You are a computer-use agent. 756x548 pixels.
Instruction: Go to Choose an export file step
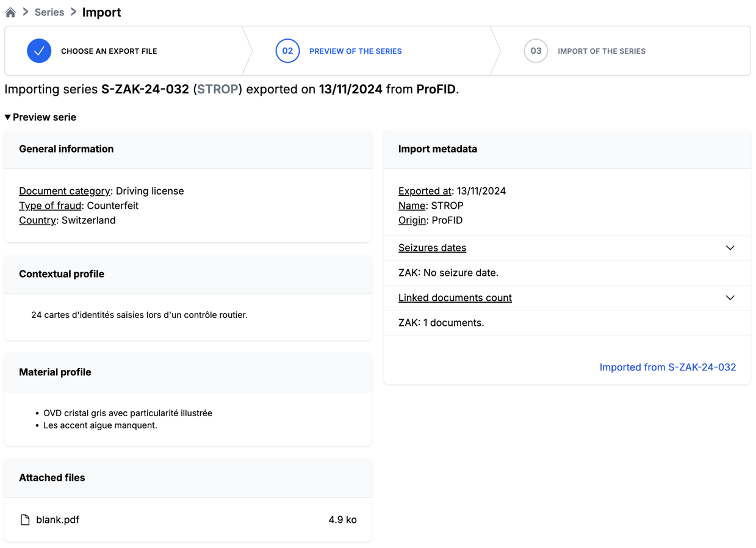click(x=109, y=51)
